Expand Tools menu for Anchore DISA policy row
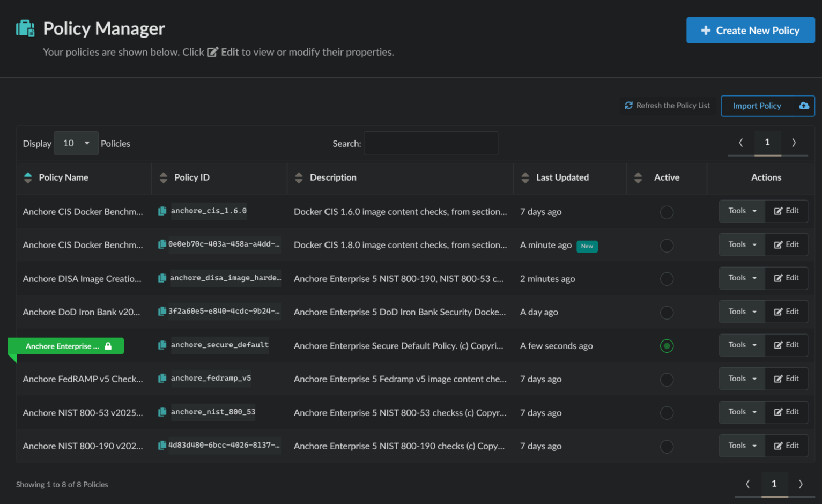This screenshot has height=504, width=822. click(742, 278)
